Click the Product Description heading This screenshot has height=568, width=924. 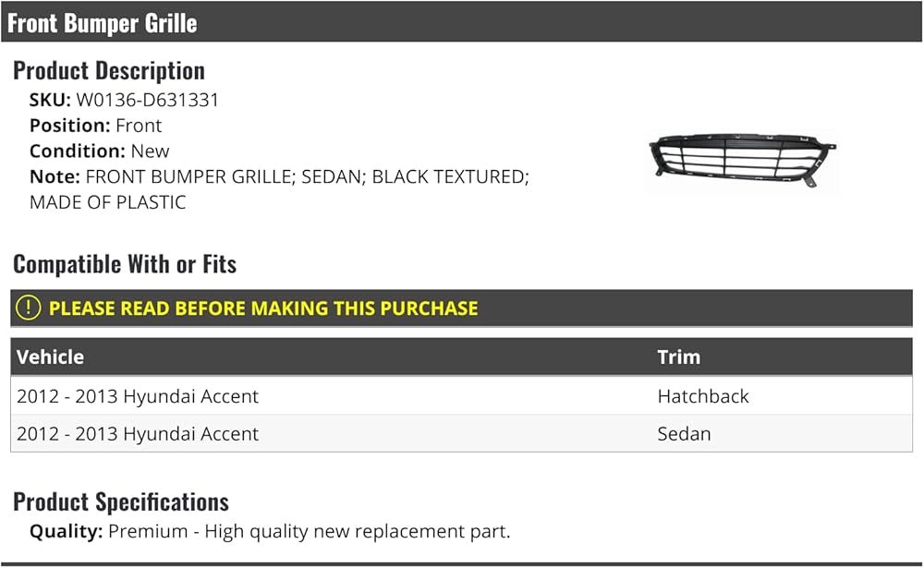click(109, 70)
